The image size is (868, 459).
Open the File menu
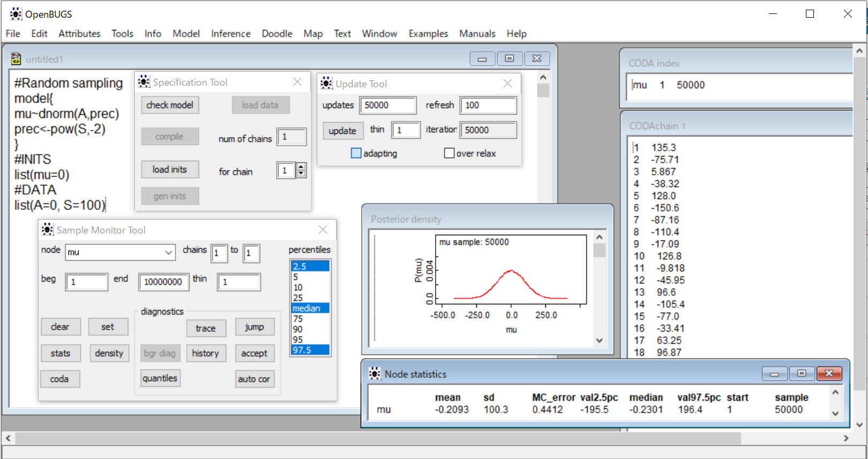click(x=13, y=33)
